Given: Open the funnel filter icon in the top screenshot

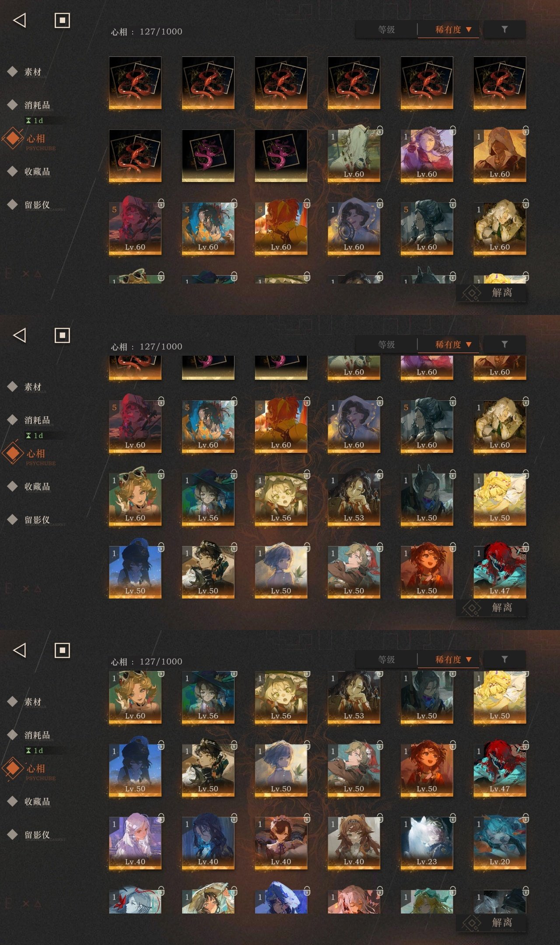Looking at the screenshot, I should click(x=504, y=29).
